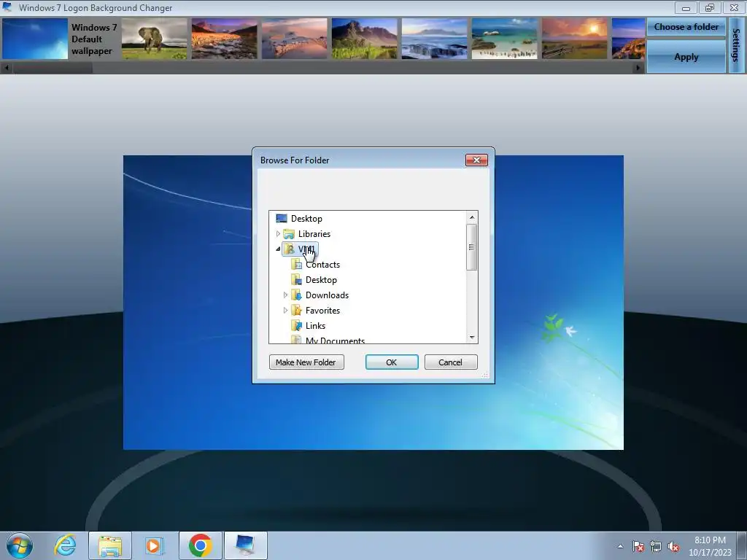Image resolution: width=747 pixels, height=560 pixels.
Task: Show hidden system tray icons
Action: [x=620, y=546]
